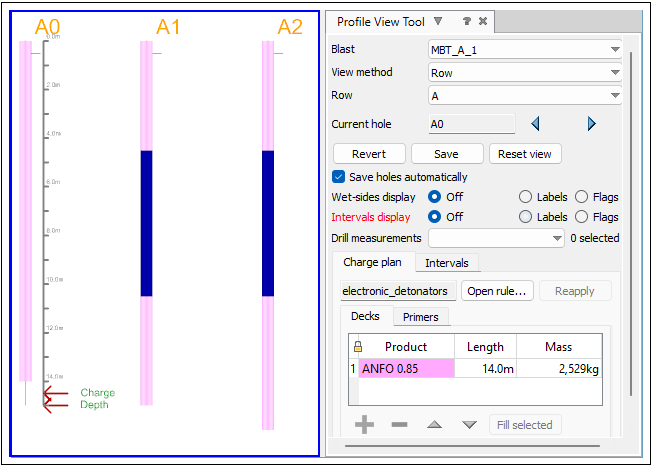Click the row number 1 in decks table
Viewport: 652px width, 467px height.
click(x=353, y=368)
